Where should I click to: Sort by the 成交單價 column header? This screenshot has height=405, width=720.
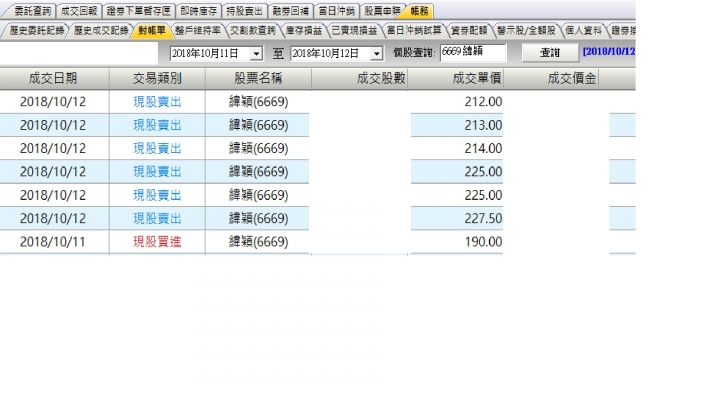[456, 79]
